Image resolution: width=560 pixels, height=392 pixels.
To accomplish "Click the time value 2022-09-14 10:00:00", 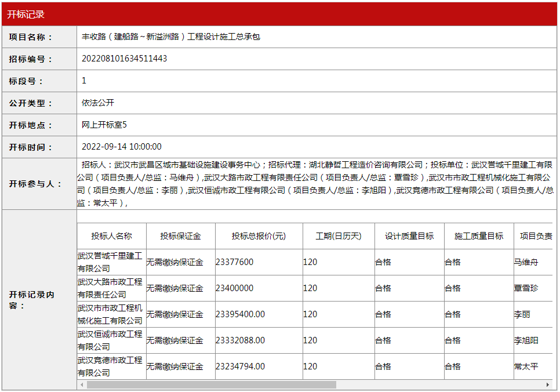I will tap(121, 147).
